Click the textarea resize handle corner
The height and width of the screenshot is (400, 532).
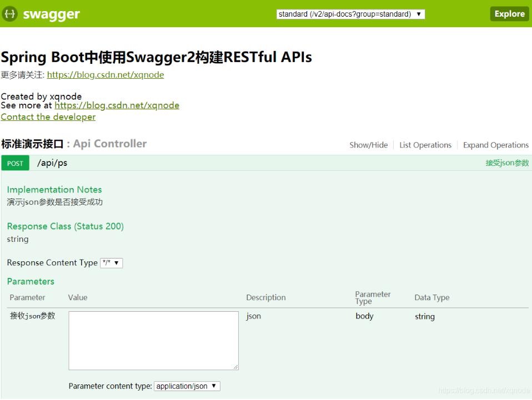(235, 367)
